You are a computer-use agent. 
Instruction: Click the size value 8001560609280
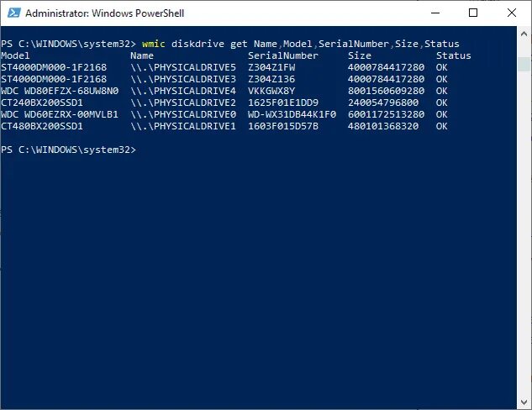(x=385, y=91)
